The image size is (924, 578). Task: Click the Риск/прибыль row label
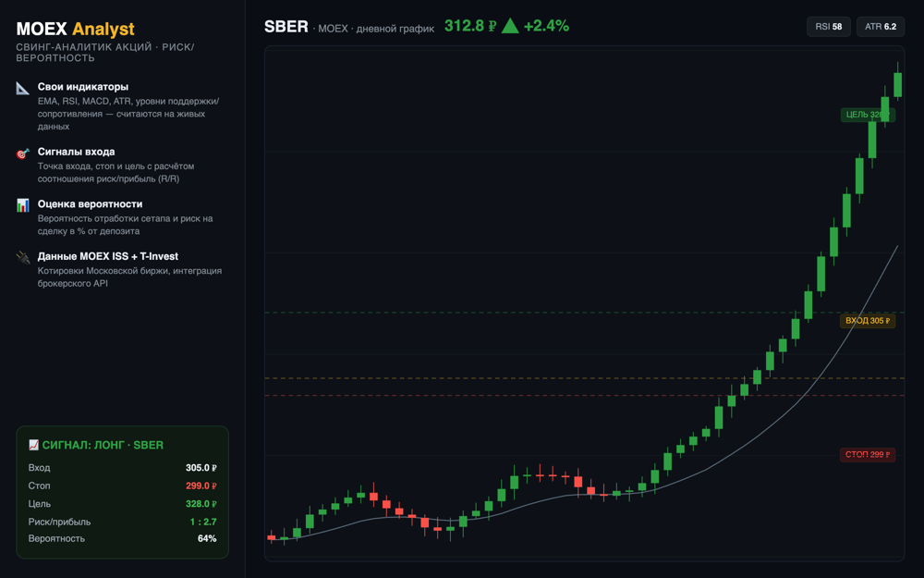[x=59, y=522]
